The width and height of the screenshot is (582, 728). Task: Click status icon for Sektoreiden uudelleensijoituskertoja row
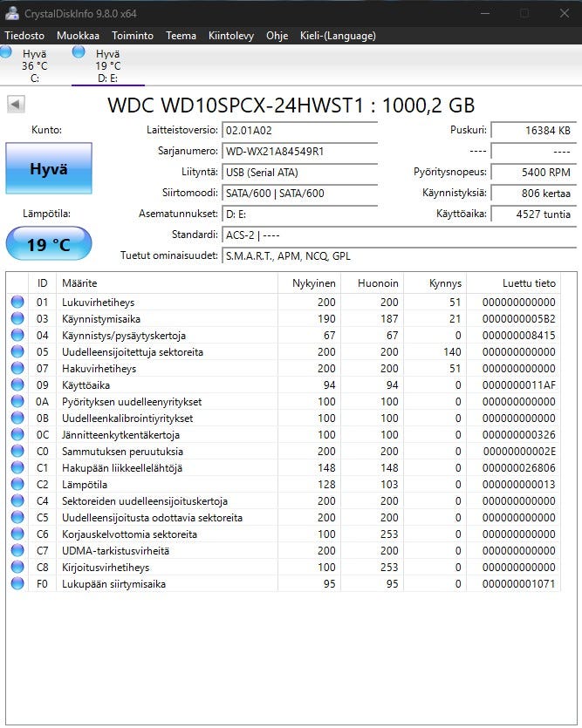(x=17, y=500)
